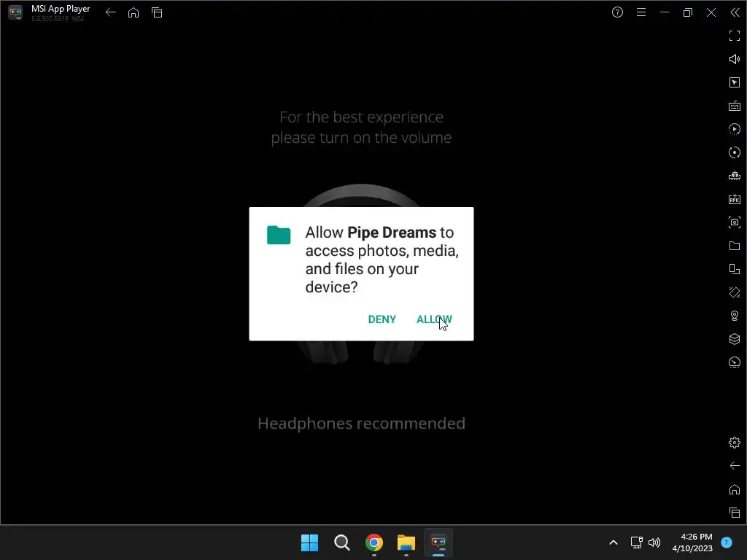The width and height of the screenshot is (747, 560).
Task: Open the Windows Start menu
Action: click(309, 542)
